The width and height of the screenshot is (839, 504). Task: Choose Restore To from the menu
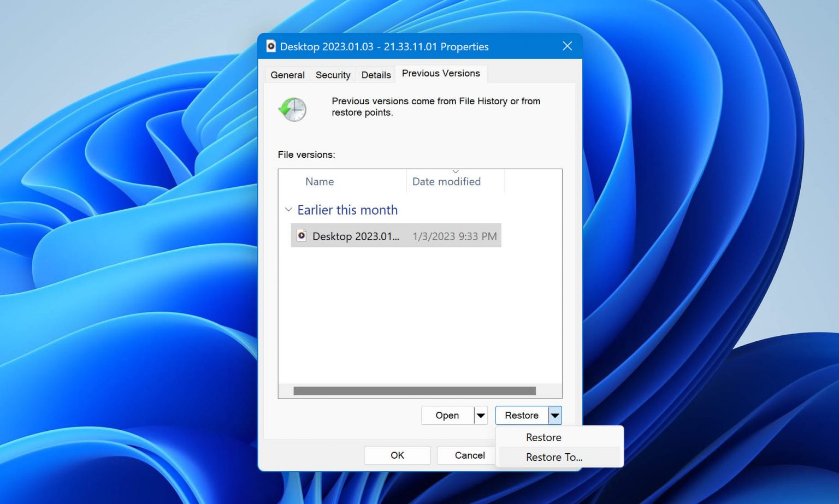(x=554, y=457)
